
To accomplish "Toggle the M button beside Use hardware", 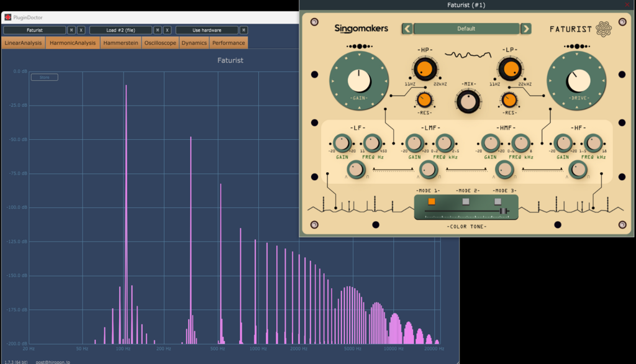I will [x=243, y=30].
